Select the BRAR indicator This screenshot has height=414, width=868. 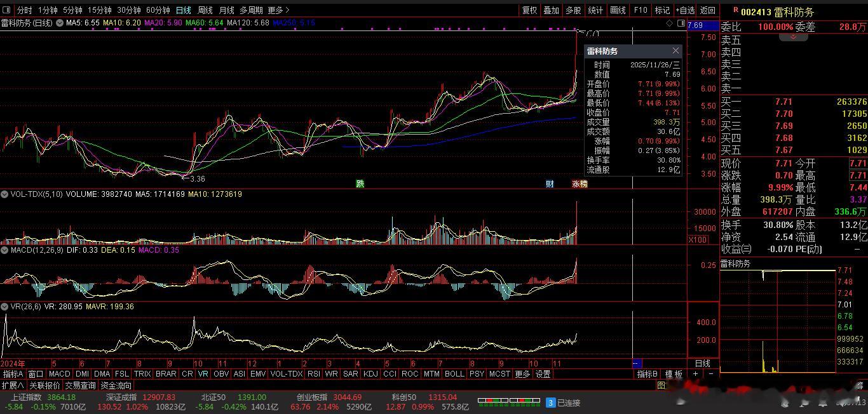click(165, 374)
